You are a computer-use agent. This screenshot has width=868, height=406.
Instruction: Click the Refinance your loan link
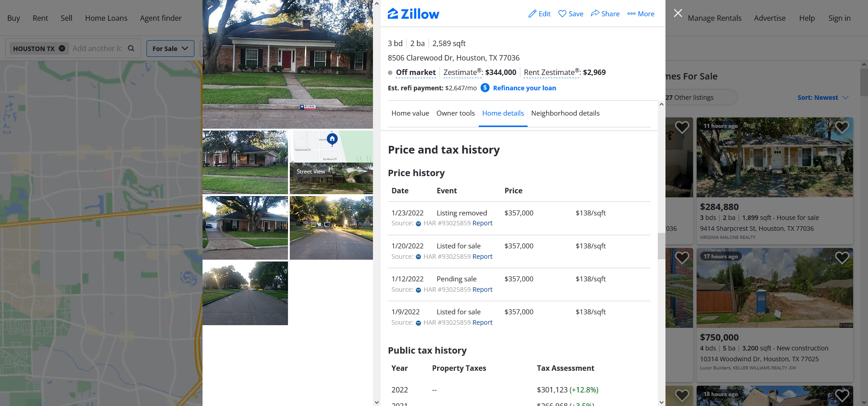524,88
